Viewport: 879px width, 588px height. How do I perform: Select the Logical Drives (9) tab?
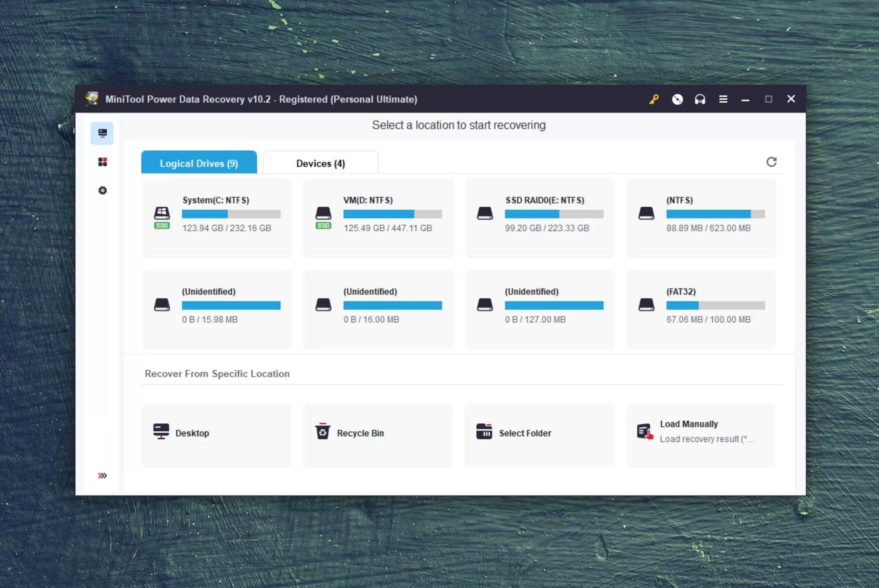coord(199,163)
